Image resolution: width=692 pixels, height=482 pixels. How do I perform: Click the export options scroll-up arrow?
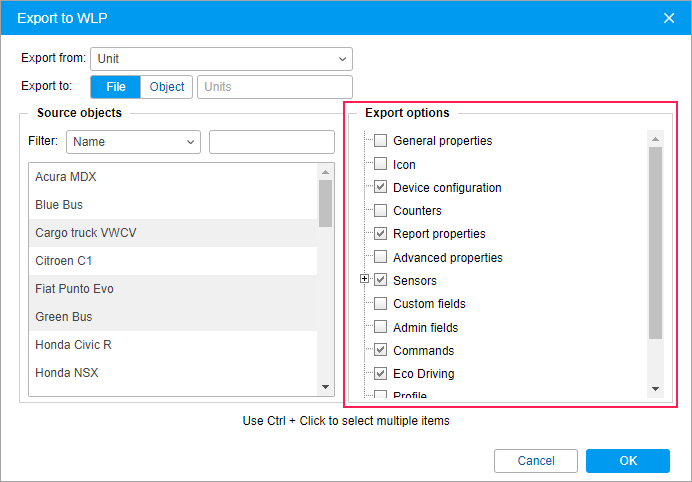(x=655, y=139)
